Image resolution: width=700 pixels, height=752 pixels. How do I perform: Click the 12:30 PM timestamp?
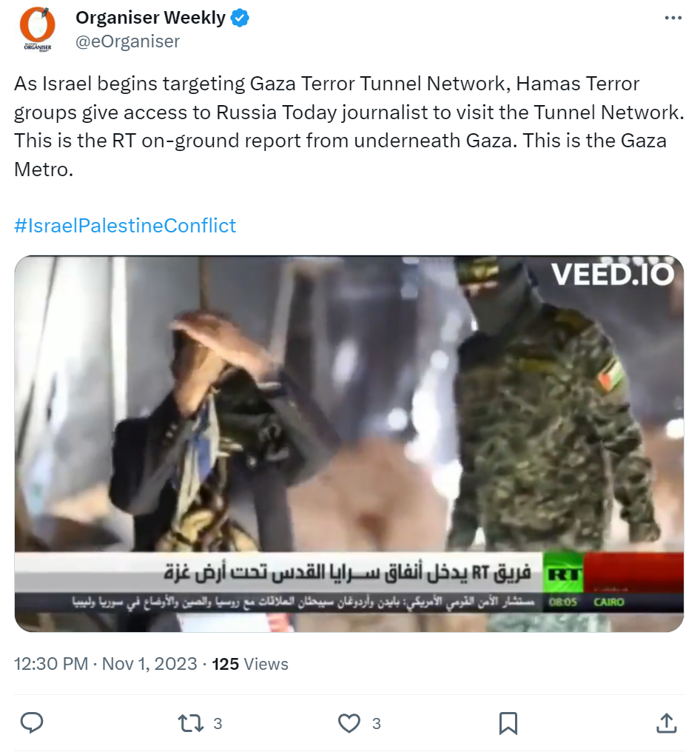51,664
